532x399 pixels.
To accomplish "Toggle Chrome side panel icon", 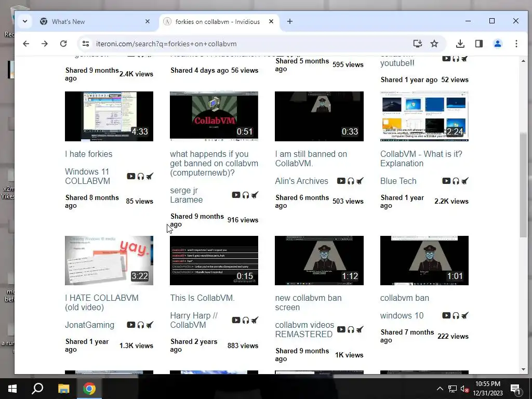I will (478, 44).
